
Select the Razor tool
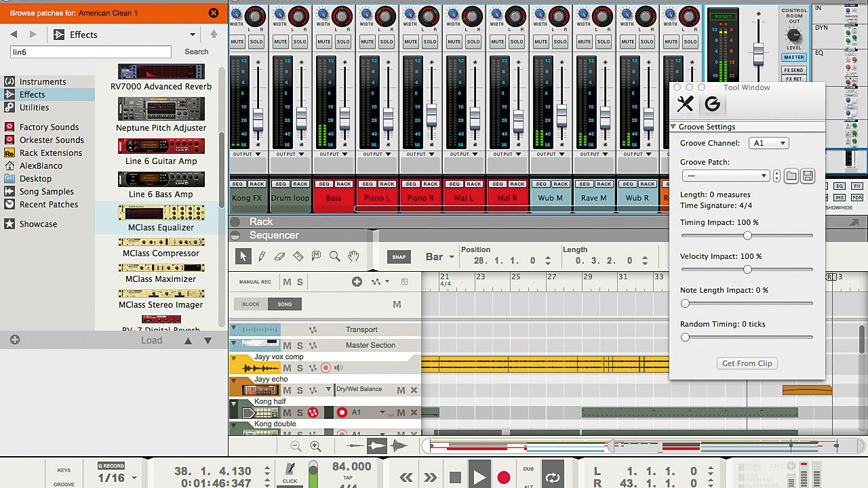point(298,256)
